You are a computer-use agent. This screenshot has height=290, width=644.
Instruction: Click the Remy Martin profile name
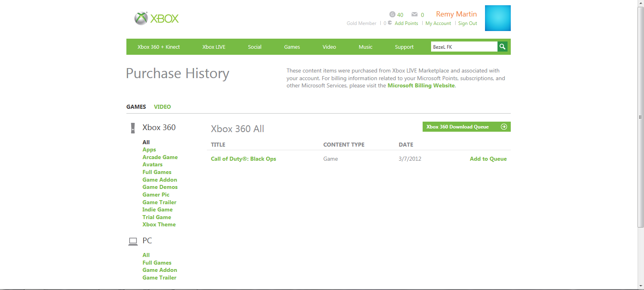pyautogui.click(x=456, y=14)
